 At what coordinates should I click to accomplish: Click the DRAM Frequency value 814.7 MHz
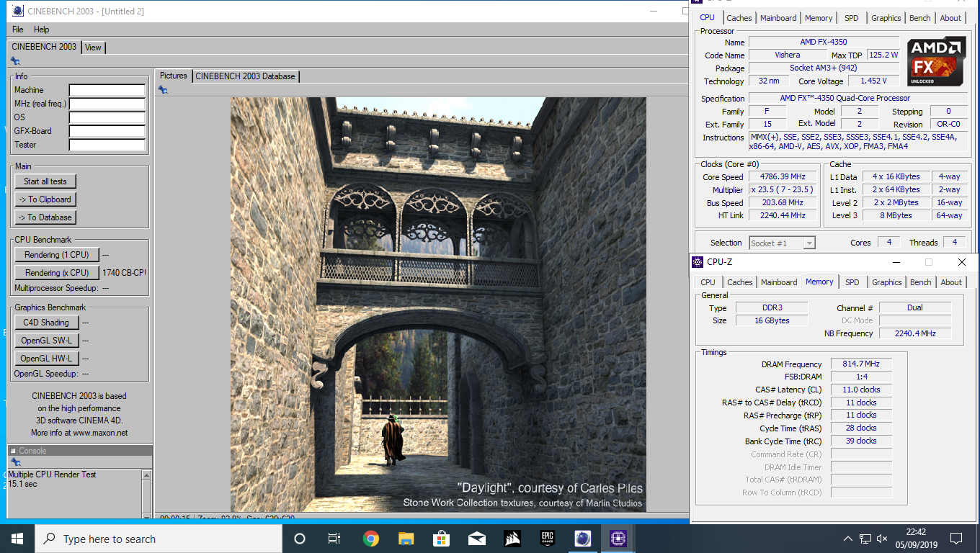tap(861, 364)
